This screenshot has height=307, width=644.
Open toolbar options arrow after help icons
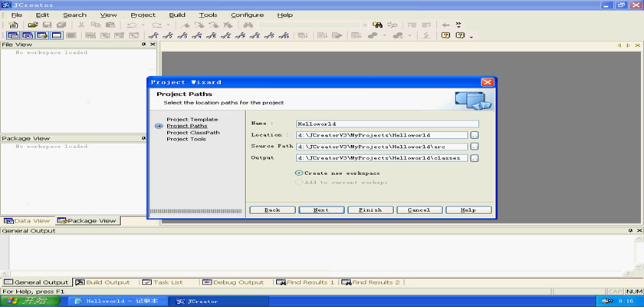[x=471, y=37]
